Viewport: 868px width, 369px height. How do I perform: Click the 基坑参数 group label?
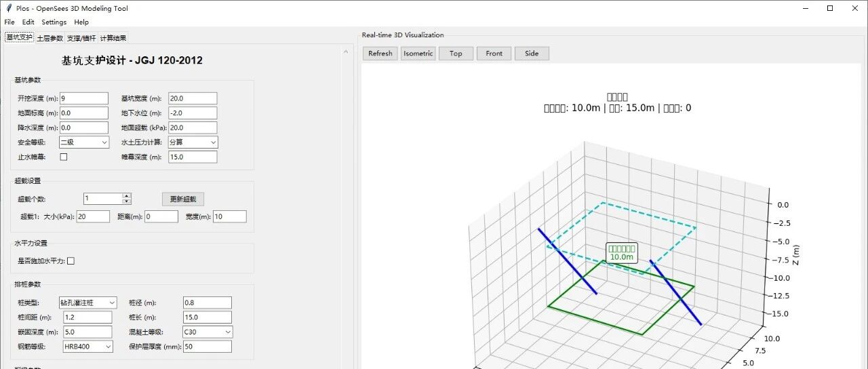click(x=27, y=80)
